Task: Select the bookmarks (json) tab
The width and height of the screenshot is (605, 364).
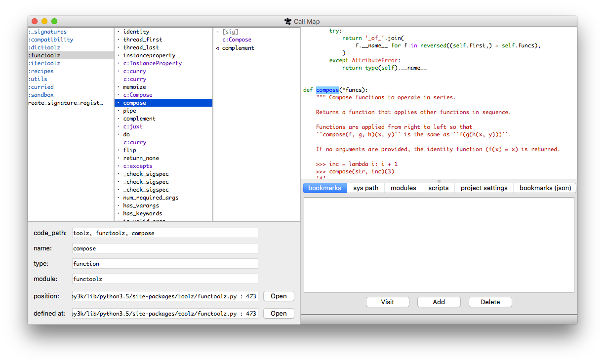Action: click(545, 188)
